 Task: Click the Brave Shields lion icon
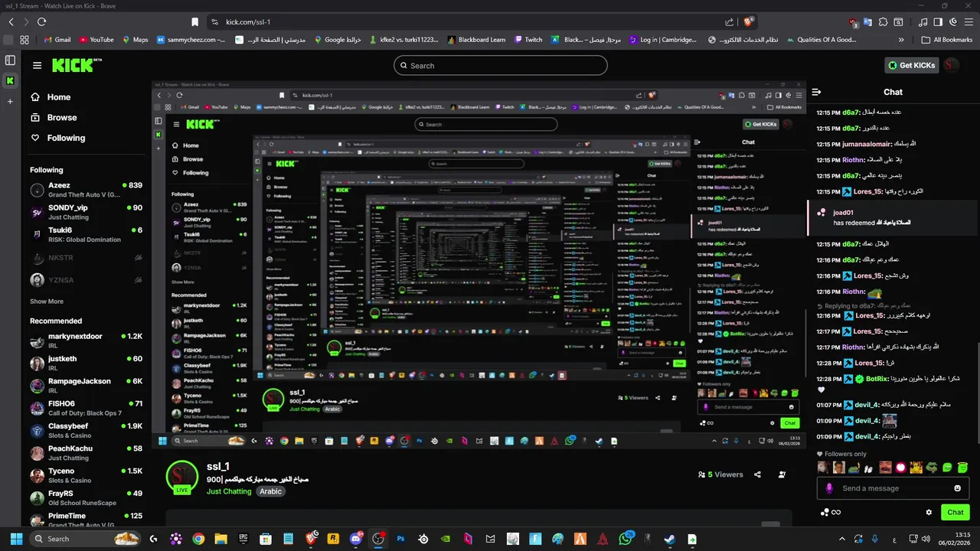748,22
